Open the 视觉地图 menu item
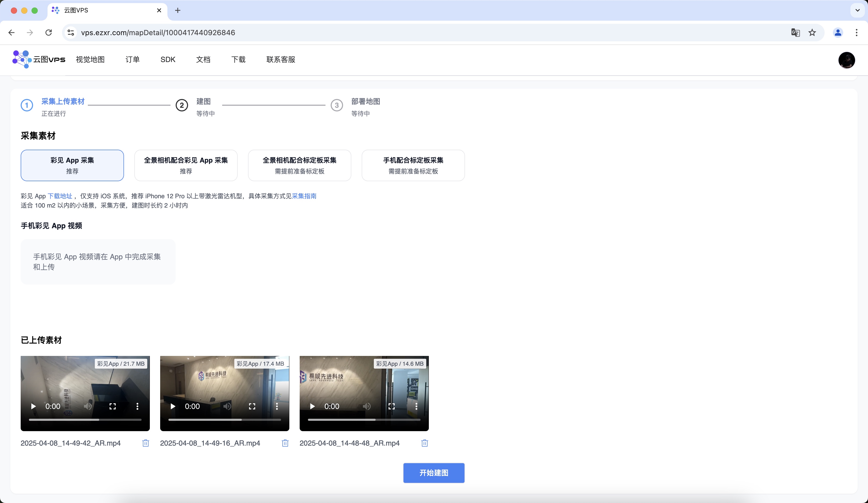The height and width of the screenshot is (503, 868). click(90, 59)
